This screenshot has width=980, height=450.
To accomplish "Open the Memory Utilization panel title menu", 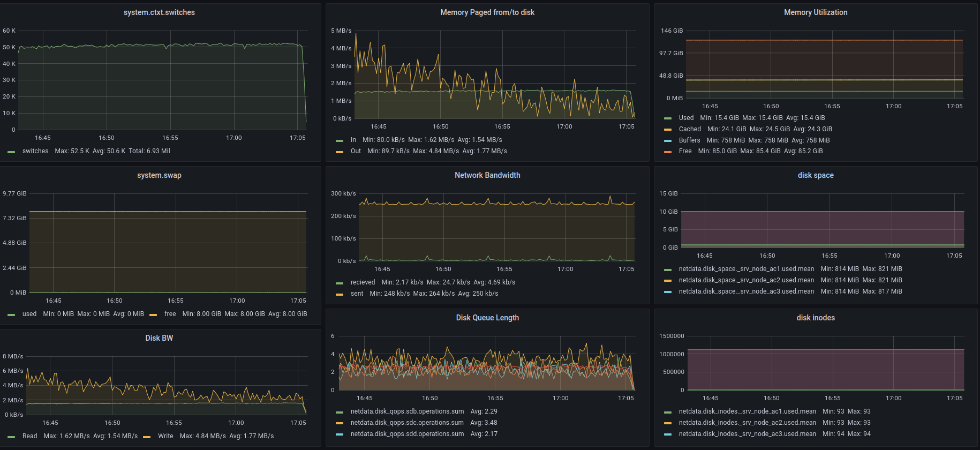I will pos(815,12).
